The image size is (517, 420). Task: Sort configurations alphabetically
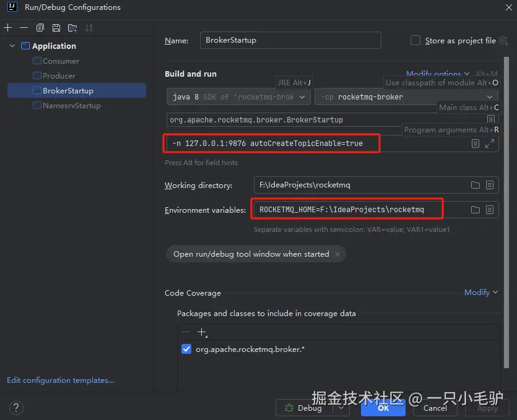point(89,28)
